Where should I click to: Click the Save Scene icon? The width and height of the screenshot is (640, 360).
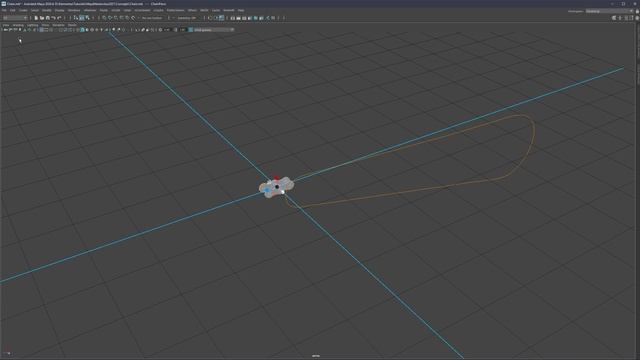pos(47,18)
